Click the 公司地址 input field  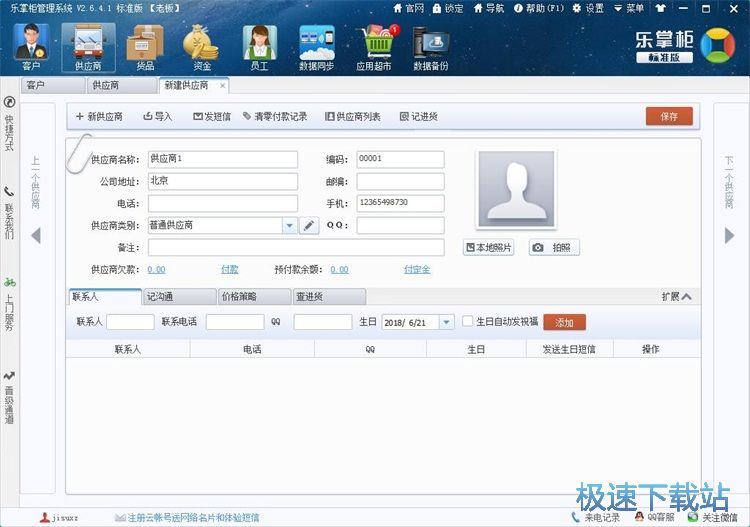pos(223,181)
